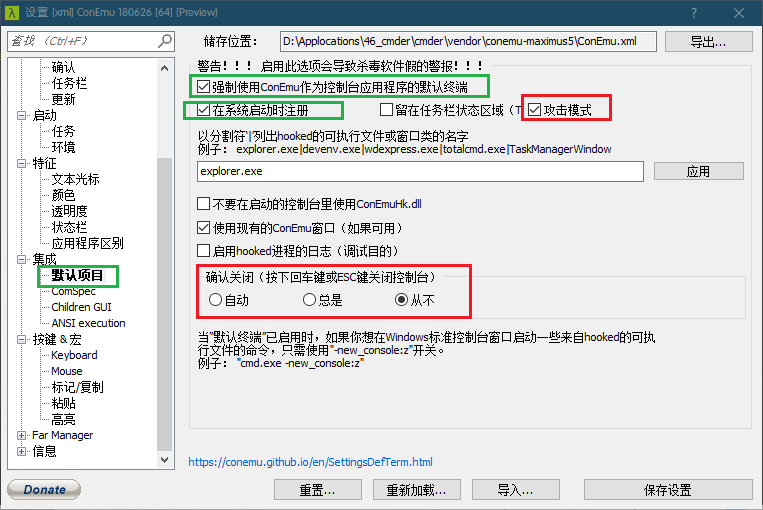
Task: Open the 环境 settings page
Action: (x=63, y=147)
